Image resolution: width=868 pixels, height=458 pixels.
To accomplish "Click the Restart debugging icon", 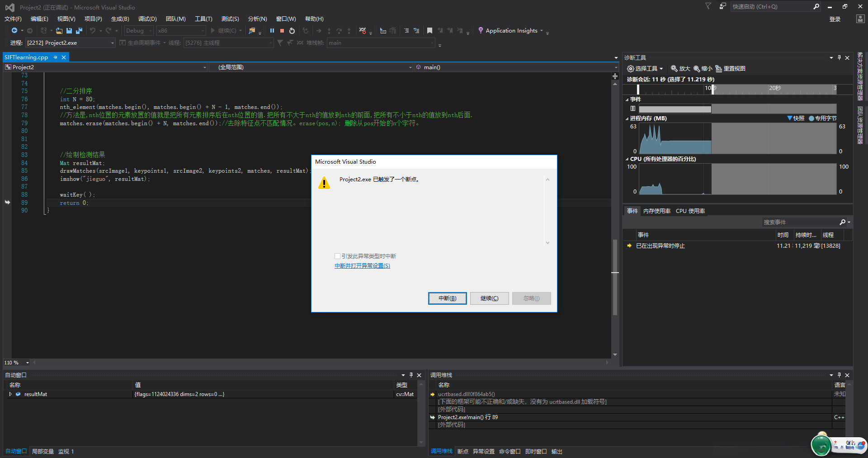I will [x=292, y=31].
